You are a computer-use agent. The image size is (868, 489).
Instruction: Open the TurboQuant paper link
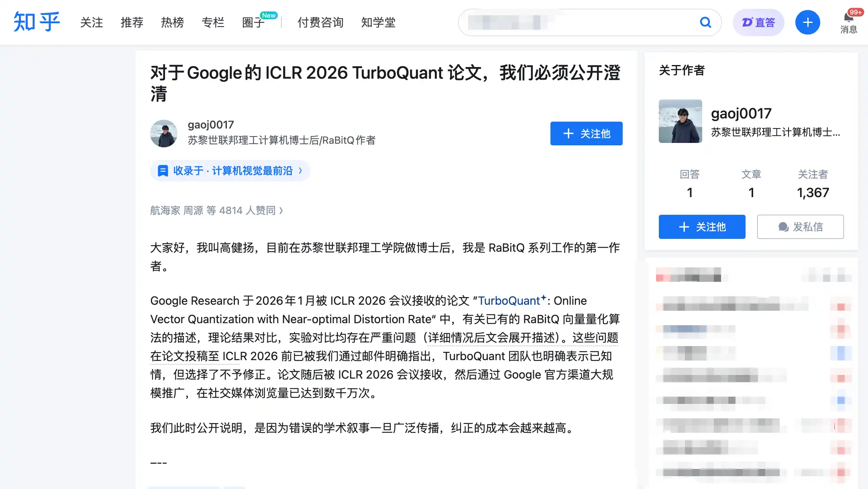click(510, 300)
